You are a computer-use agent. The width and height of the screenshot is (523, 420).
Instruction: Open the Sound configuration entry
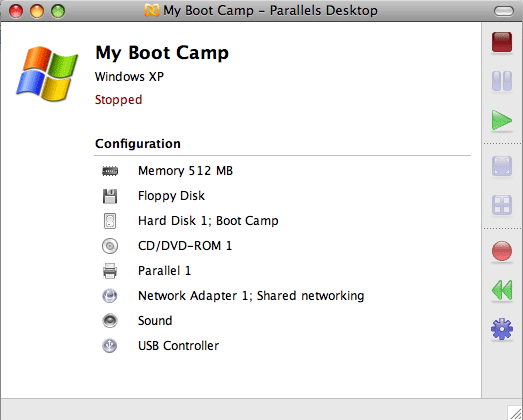155,321
